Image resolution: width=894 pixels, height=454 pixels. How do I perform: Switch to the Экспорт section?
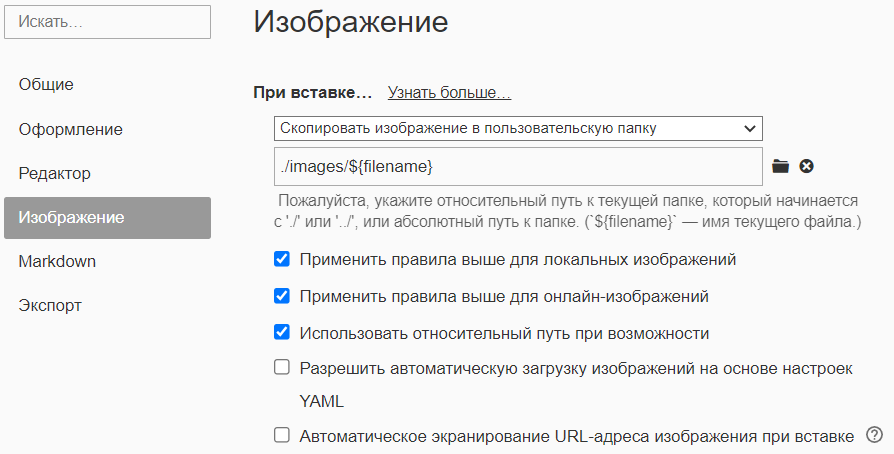click(50, 305)
